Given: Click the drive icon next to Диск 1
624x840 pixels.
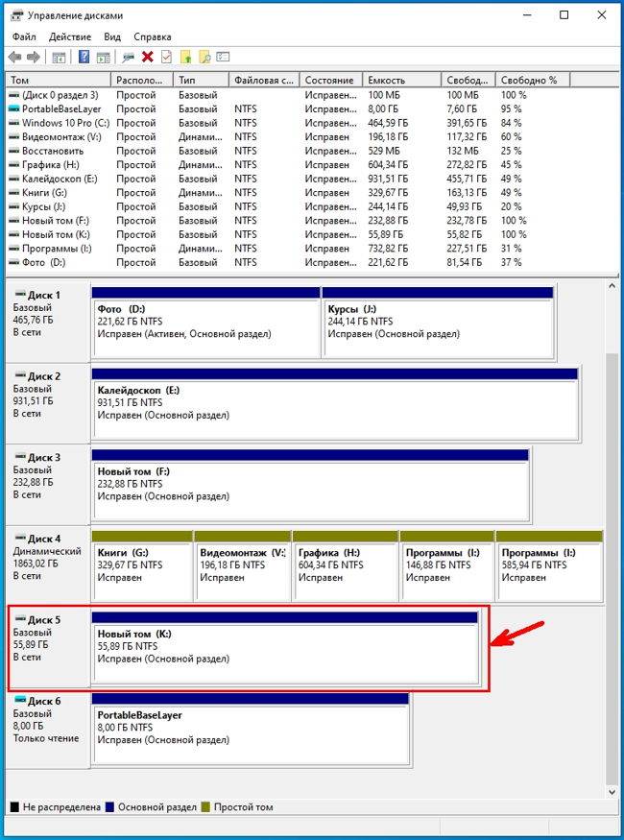Looking at the screenshot, I should pos(20,294).
